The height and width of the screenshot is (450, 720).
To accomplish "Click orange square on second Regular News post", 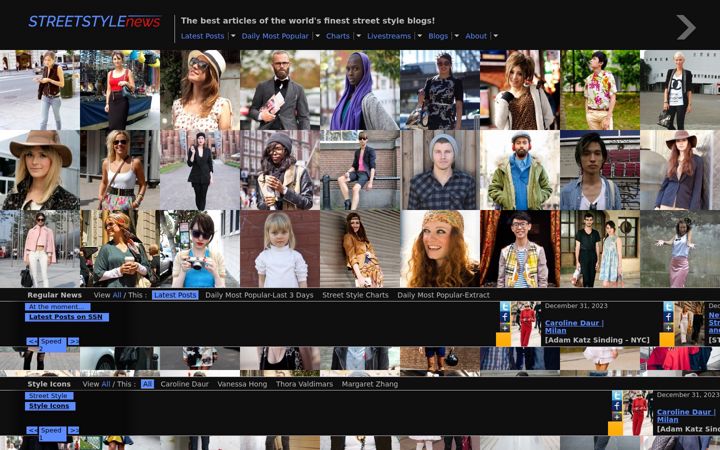I will coord(667,339).
